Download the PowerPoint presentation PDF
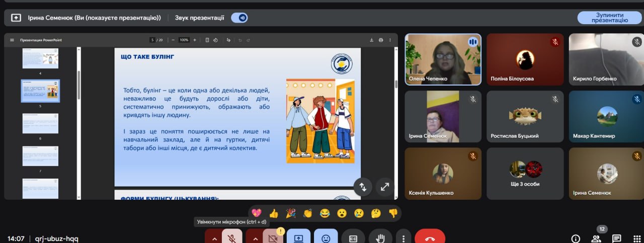The height and width of the screenshot is (243, 644). click(371, 40)
